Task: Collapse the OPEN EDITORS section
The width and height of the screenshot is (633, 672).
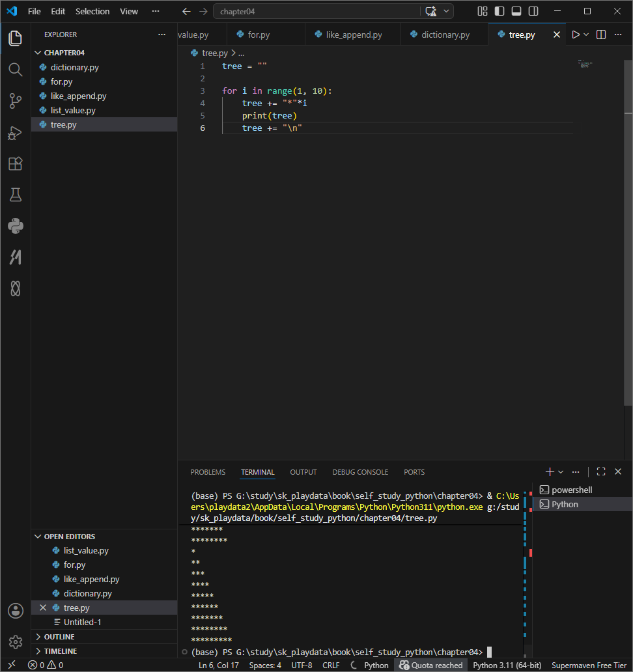Action: [x=104, y=537]
